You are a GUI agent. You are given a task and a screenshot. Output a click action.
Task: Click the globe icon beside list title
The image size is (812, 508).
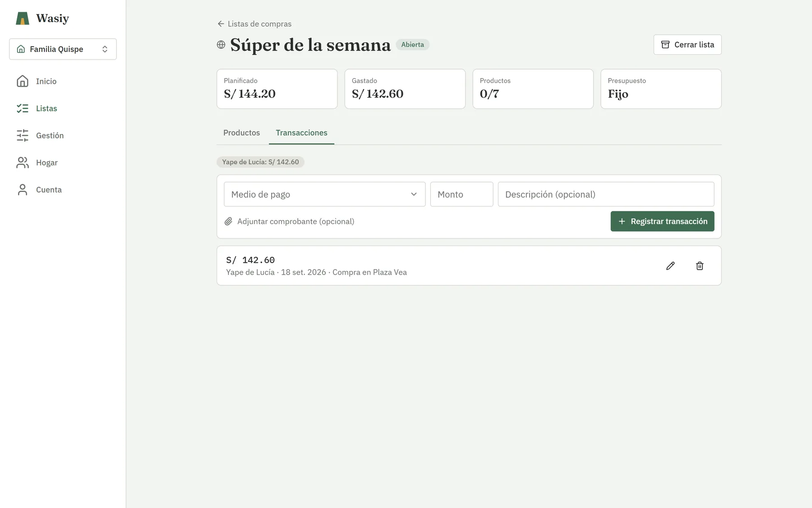[221, 45]
